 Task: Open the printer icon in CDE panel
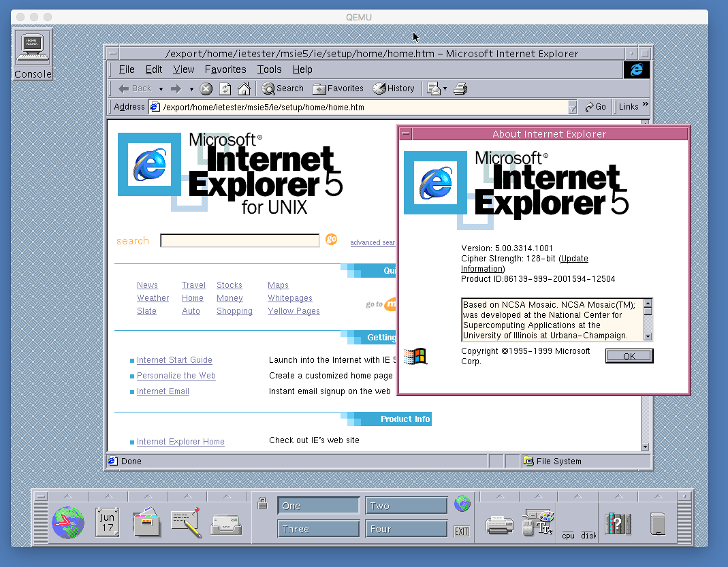(x=500, y=525)
